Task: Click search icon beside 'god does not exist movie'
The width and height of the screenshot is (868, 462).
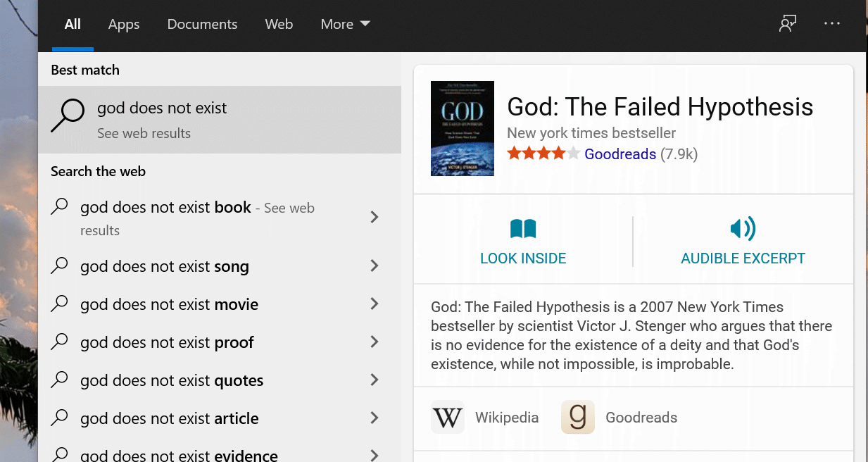Action: 61,304
